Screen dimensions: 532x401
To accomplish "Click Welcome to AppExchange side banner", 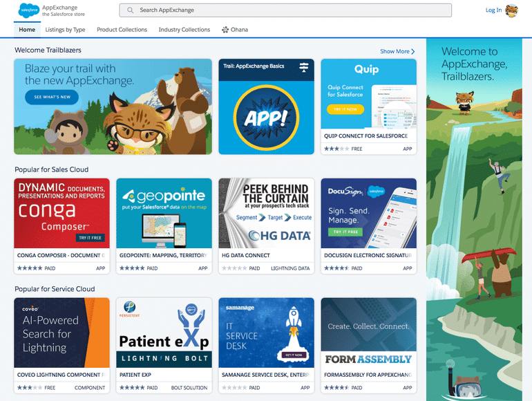I will pos(475,220).
